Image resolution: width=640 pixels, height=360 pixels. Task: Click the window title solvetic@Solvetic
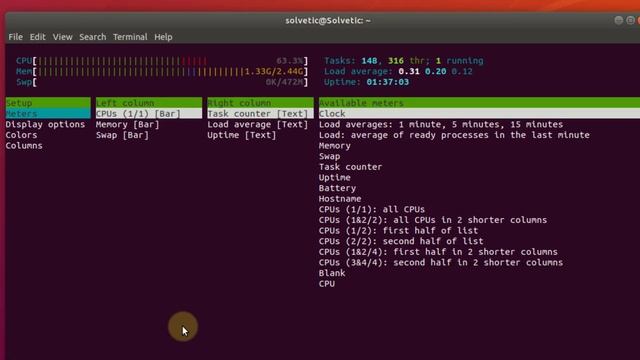328,20
